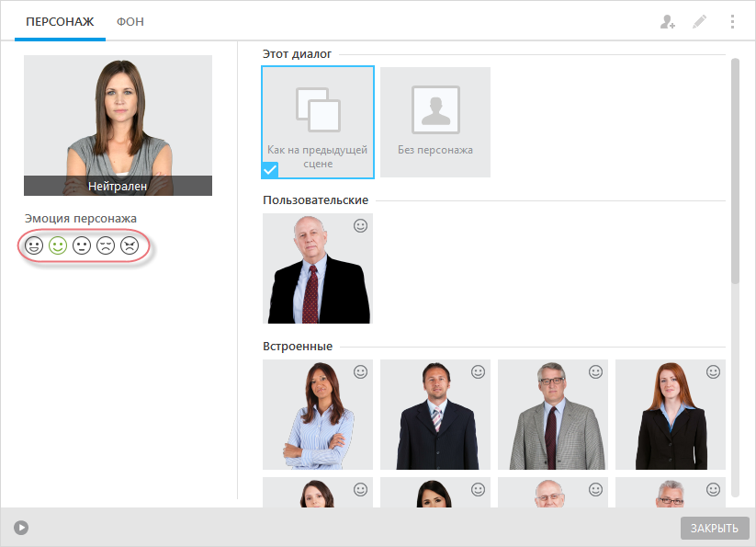Viewport: 756px width, 547px height.
Task: Select the second-row bald man with glasses
Action: (553, 492)
